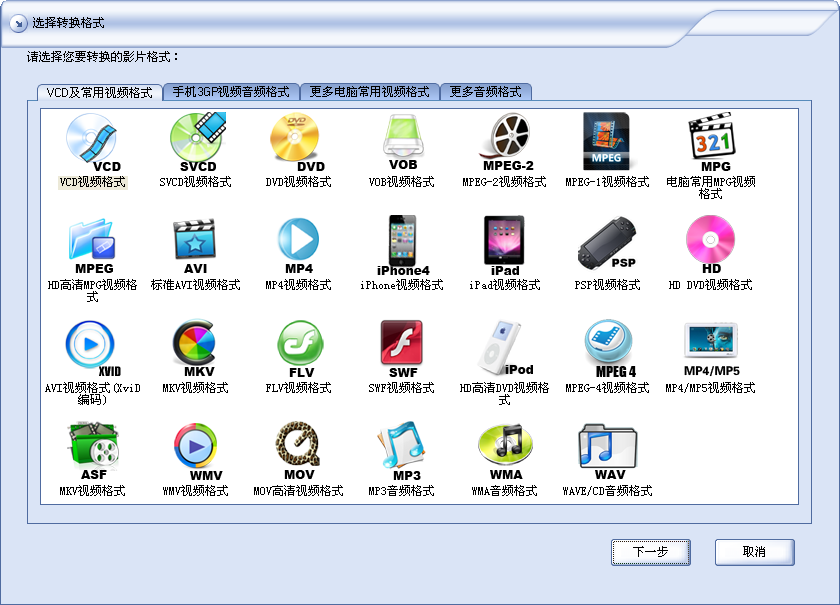Pick the MP3 music note icon
The image size is (840, 605).
tap(402, 452)
